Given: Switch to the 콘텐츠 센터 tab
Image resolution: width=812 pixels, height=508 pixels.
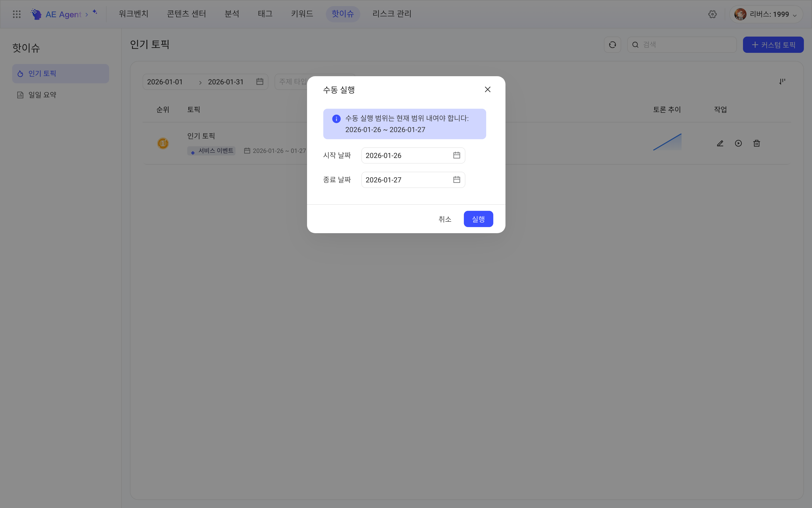Looking at the screenshot, I should 187,14.
